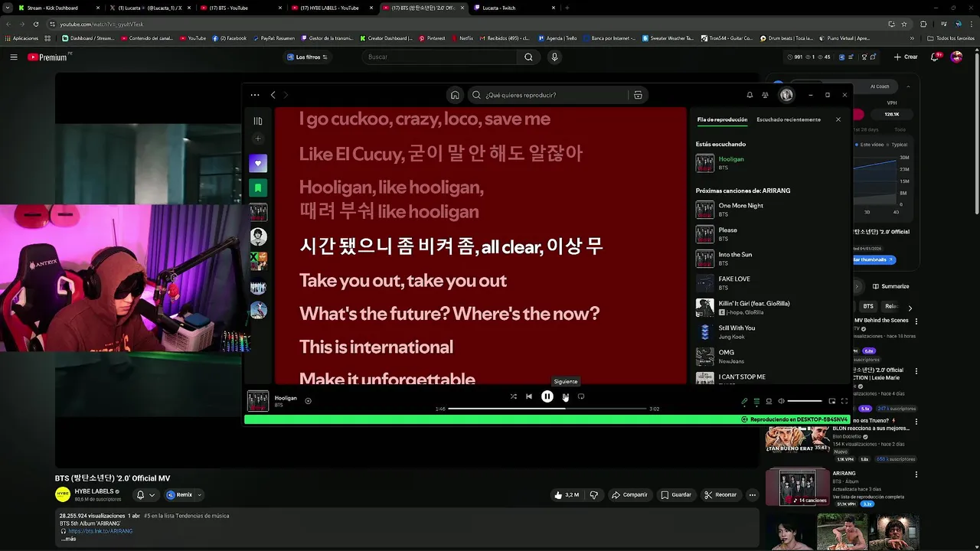Open HYBE LABELS channel link
This screenshot has width=980, height=551.
pyautogui.click(x=94, y=491)
